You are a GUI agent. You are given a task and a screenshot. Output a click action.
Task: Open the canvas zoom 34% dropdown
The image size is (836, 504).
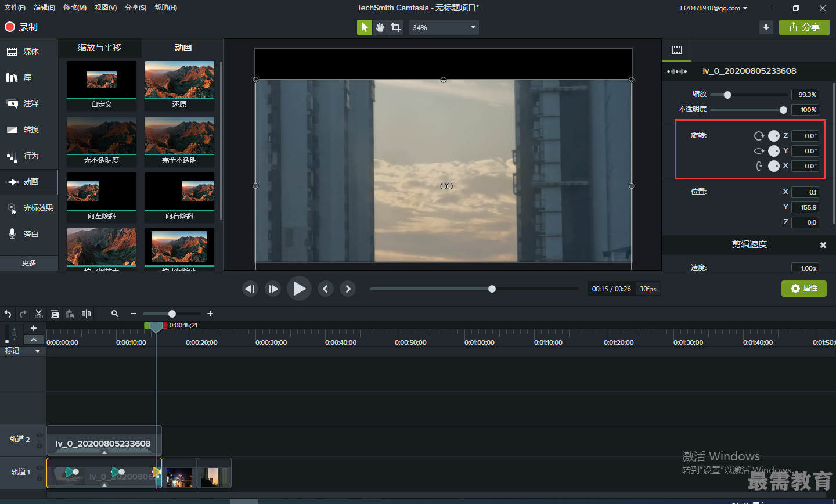[x=444, y=27]
